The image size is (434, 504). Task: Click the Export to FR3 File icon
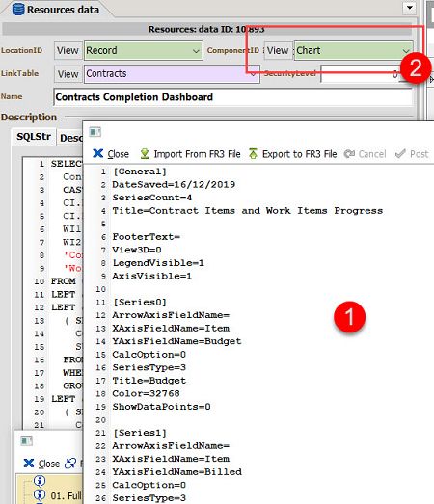click(x=254, y=154)
